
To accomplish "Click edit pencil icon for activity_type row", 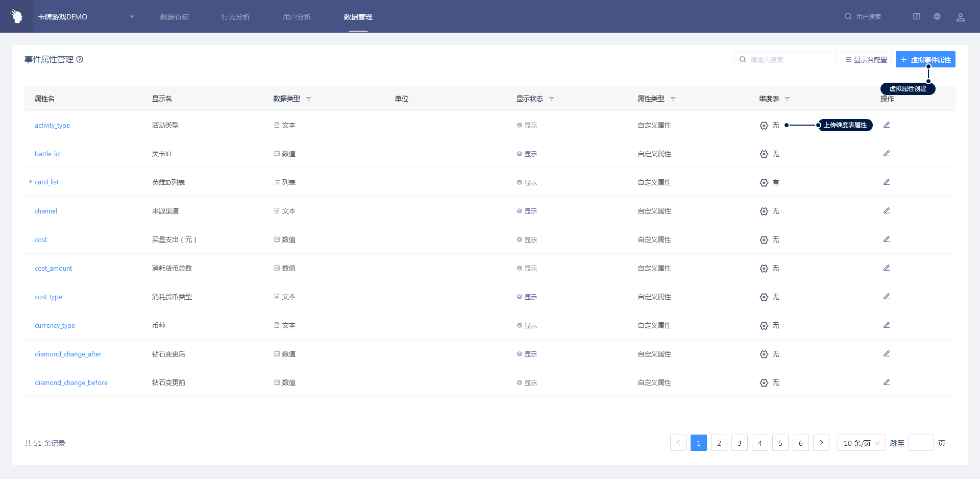I will pos(887,125).
